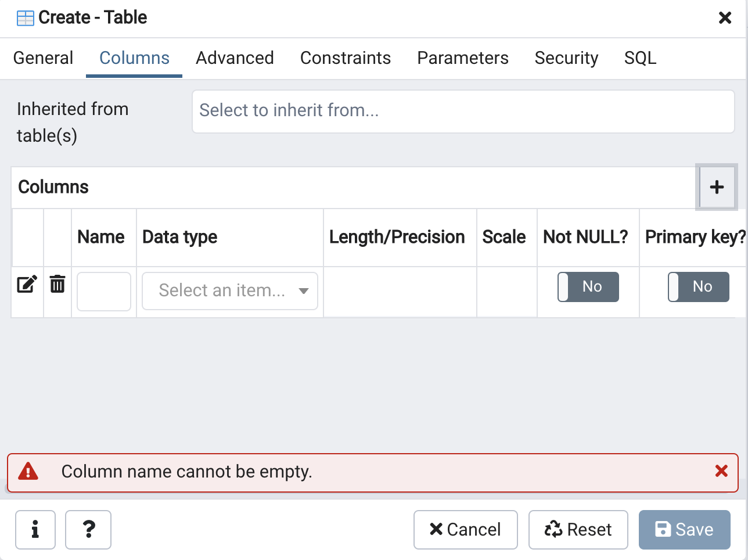
Task: Dismiss the column name error message
Action: [721, 471]
